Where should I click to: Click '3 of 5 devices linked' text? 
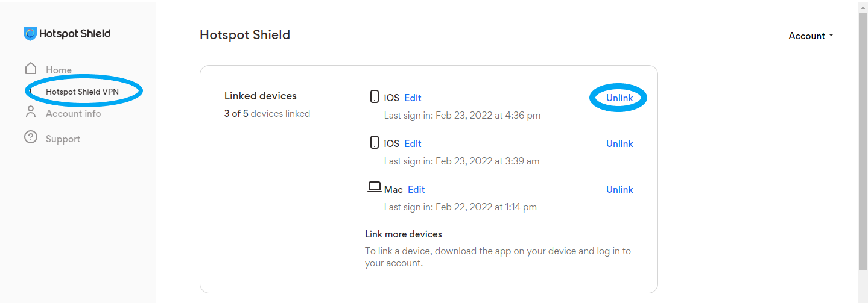[x=267, y=113]
